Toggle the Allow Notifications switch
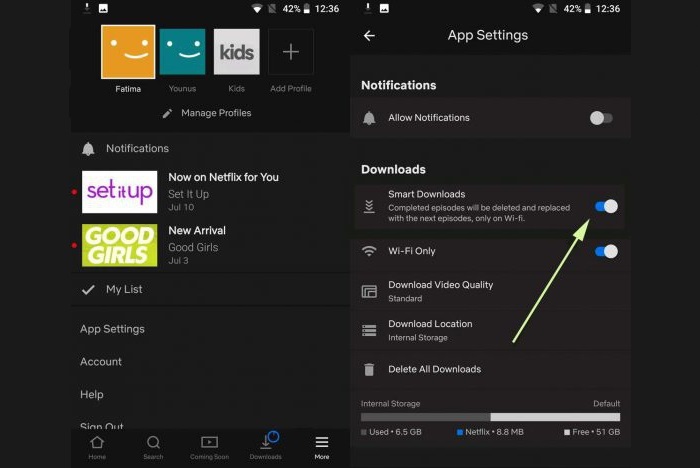This screenshot has width=700, height=468. (x=601, y=118)
